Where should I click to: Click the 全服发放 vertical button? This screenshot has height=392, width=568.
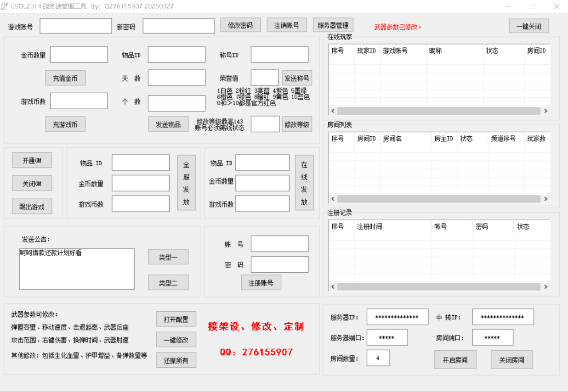point(187,183)
